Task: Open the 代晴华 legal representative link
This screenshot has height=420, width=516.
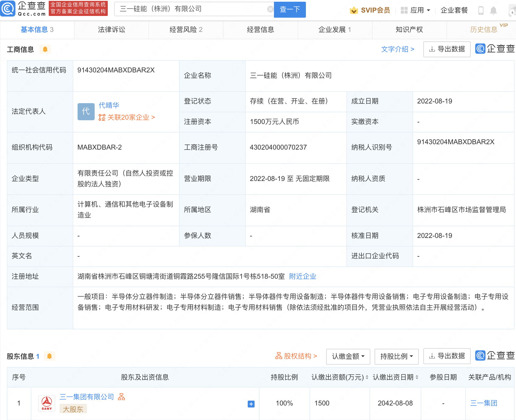Action: pos(109,105)
